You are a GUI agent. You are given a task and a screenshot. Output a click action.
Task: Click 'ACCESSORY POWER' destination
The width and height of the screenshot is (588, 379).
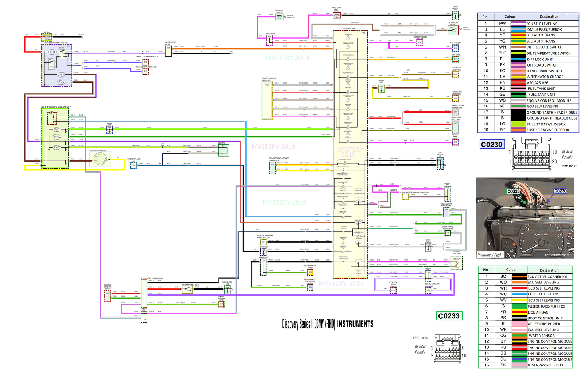(x=544, y=324)
